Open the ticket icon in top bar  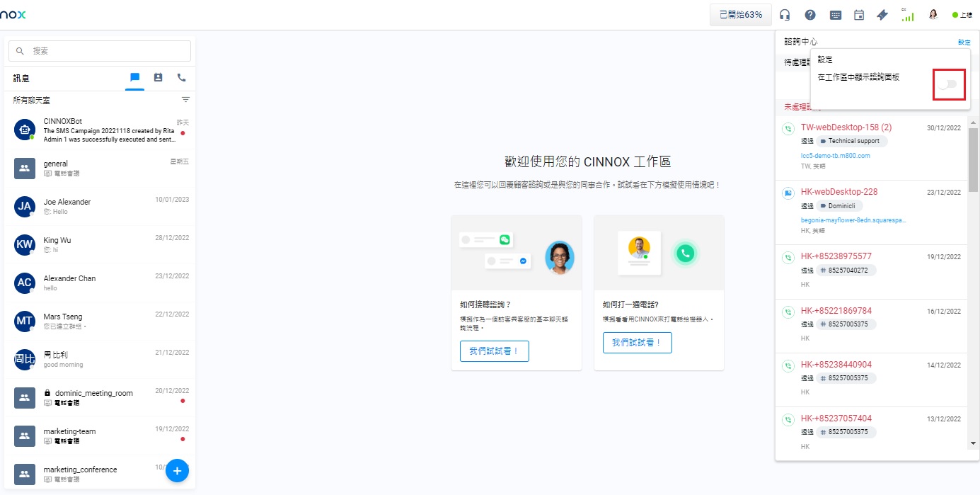pos(882,15)
